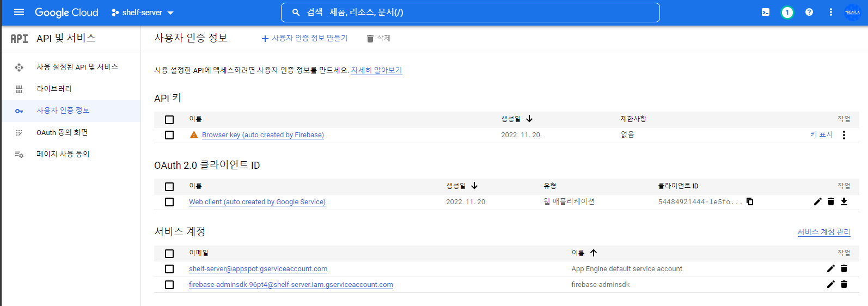Copy the client ID with copy icon
This screenshot has width=868, height=306.
pos(750,201)
